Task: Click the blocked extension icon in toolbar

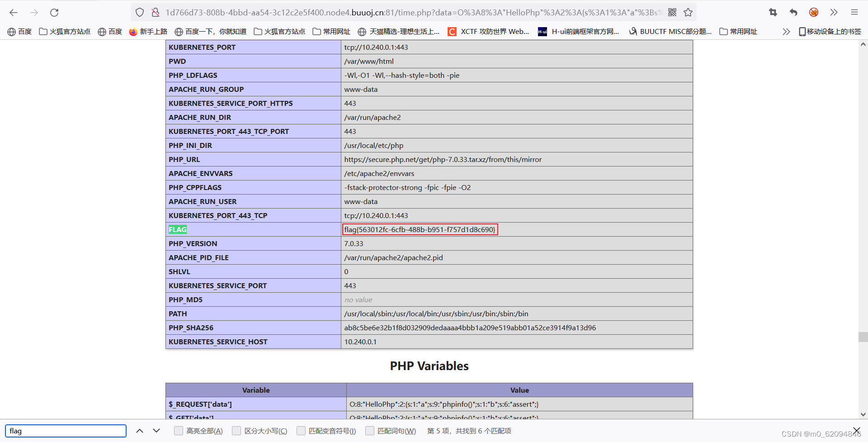Action: pyautogui.click(x=813, y=12)
